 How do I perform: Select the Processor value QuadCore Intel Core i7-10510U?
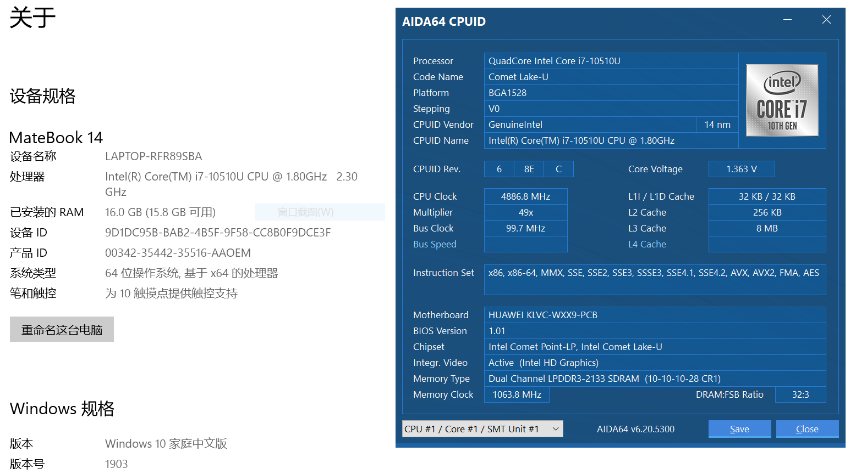[x=610, y=61]
